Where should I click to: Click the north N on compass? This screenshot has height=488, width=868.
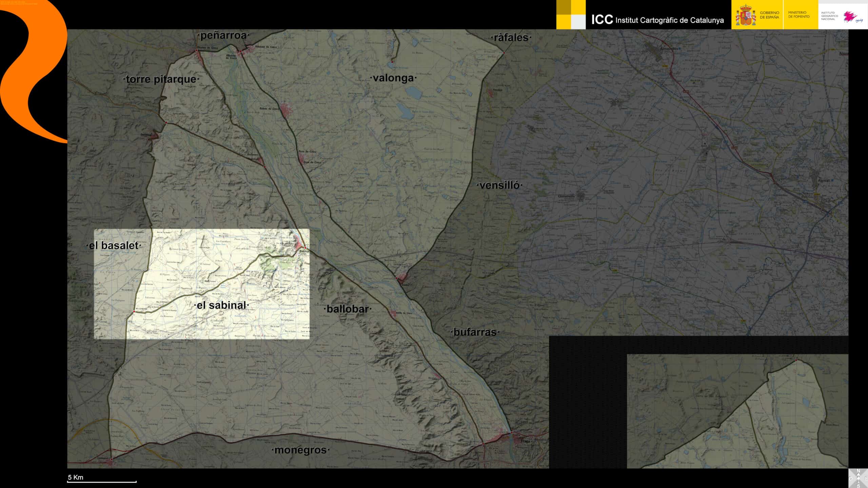click(x=859, y=470)
